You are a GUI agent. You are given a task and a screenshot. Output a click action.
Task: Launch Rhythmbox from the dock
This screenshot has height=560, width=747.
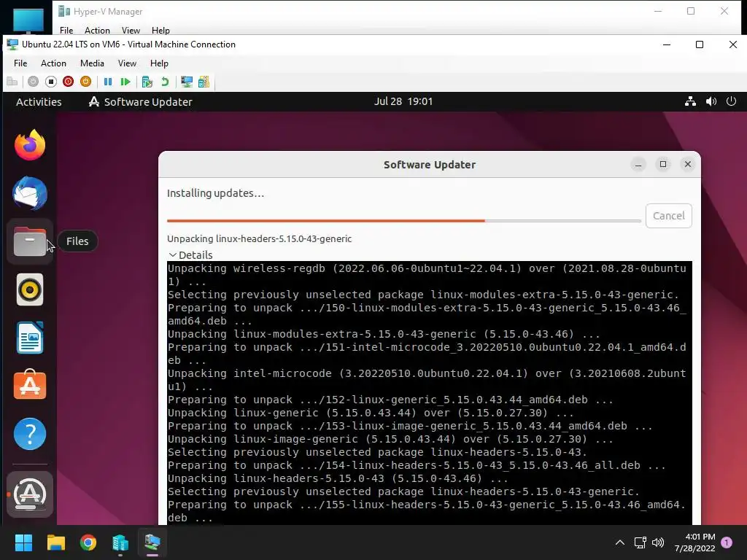29,289
